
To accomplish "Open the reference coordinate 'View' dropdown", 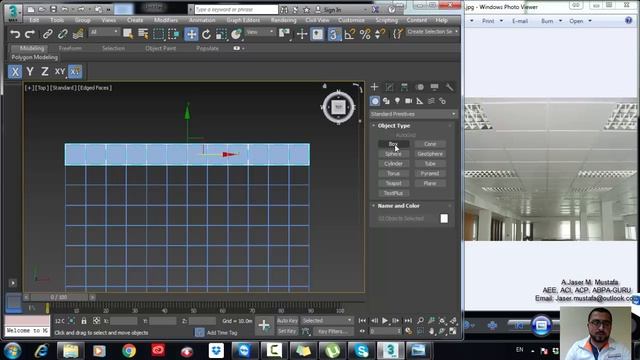I will (x=260, y=32).
